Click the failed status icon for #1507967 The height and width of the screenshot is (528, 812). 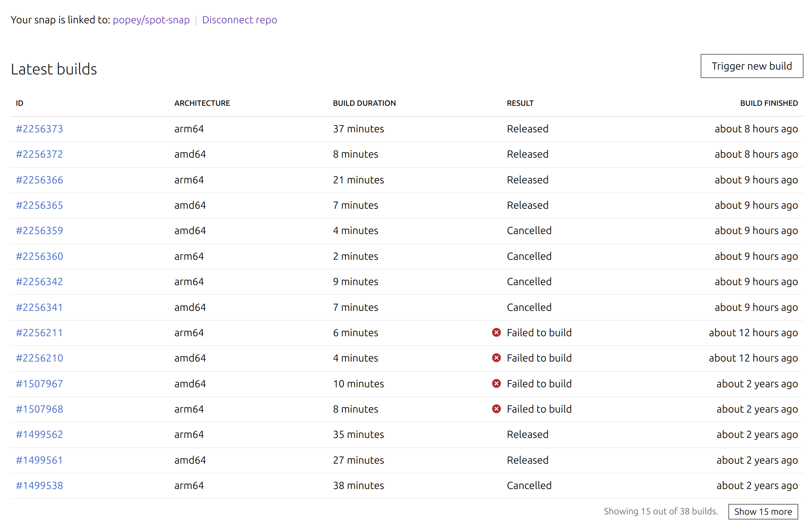496,384
